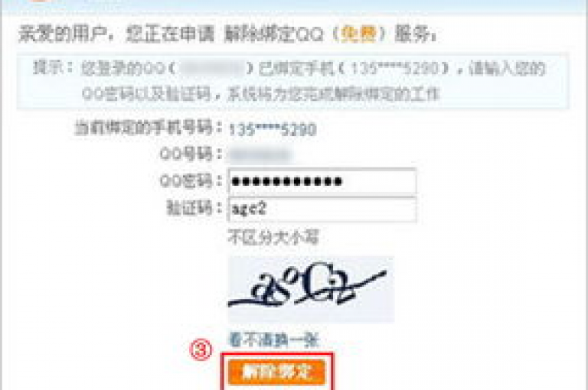
Task: Focus the 验证码 input box
Action: (x=322, y=209)
